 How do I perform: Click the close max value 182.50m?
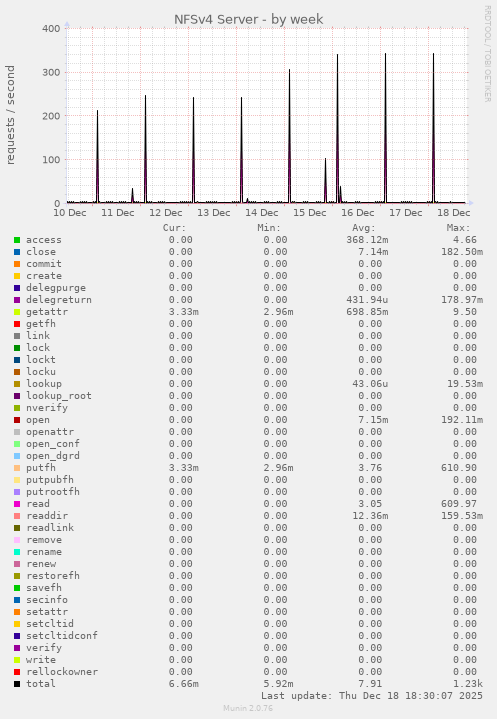(462, 252)
